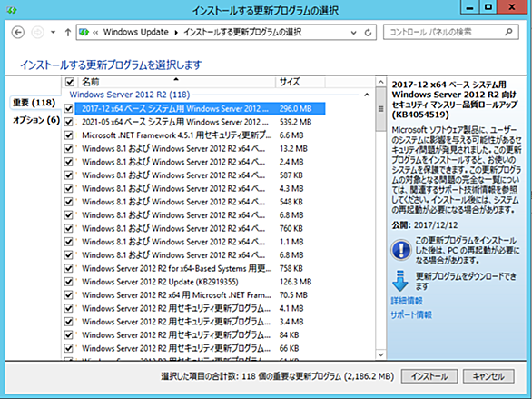Collapse the Windows Server 2012 R2 (118) group
Image resolution: width=532 pixels, height=399 pixels.
(x=367, y=95)
